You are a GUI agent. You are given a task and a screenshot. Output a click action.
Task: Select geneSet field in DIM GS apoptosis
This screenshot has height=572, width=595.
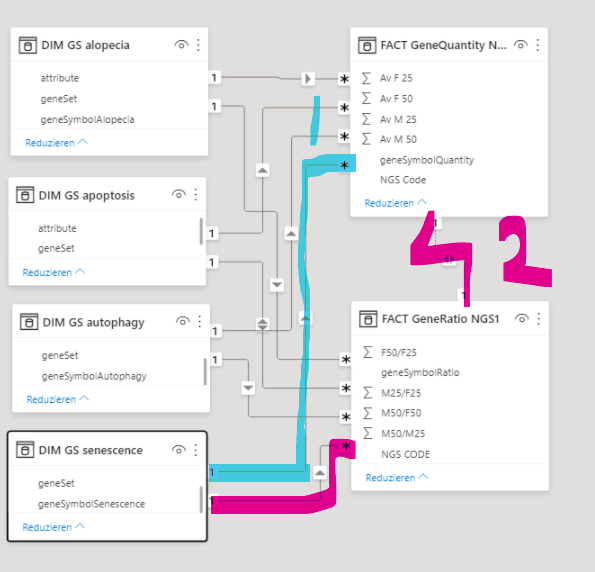pos(56,248)
